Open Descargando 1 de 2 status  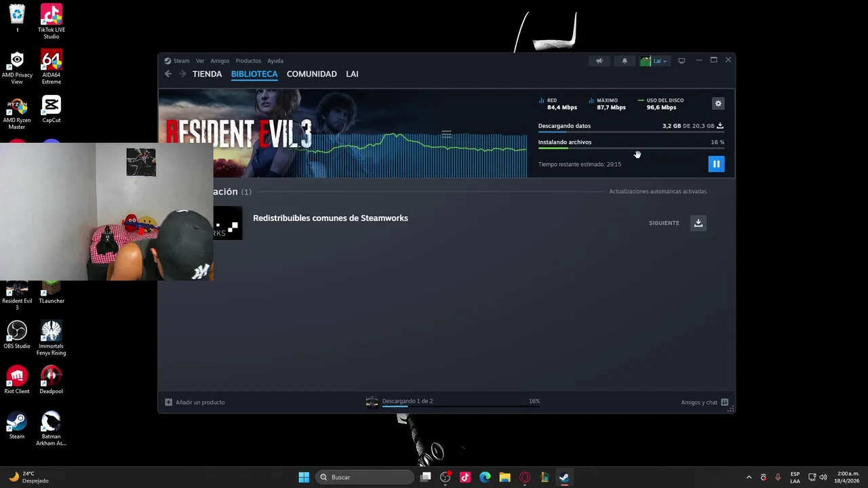pos(408,401)
